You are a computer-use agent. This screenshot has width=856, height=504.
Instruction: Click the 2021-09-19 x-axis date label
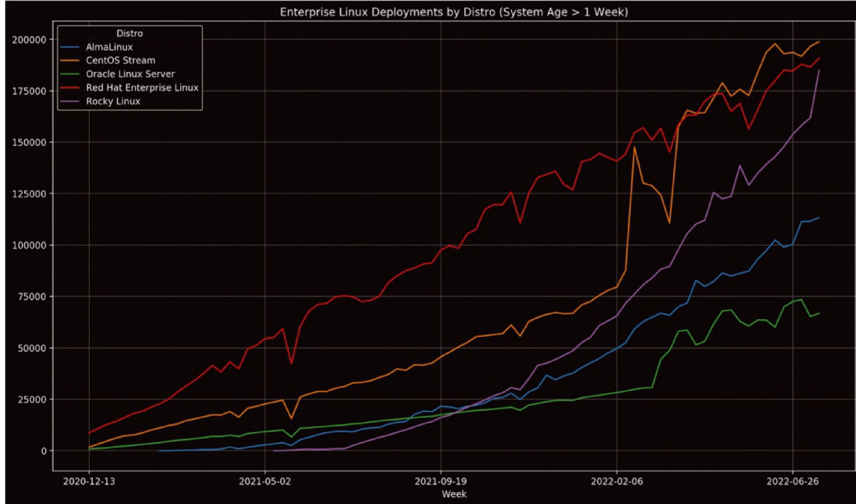441,482
